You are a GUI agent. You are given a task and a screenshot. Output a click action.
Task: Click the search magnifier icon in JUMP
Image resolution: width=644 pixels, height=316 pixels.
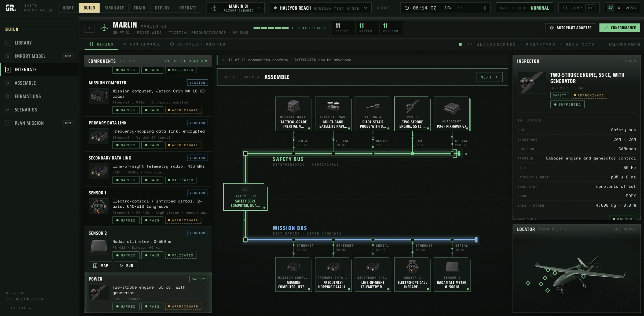(x=565, y=8)
